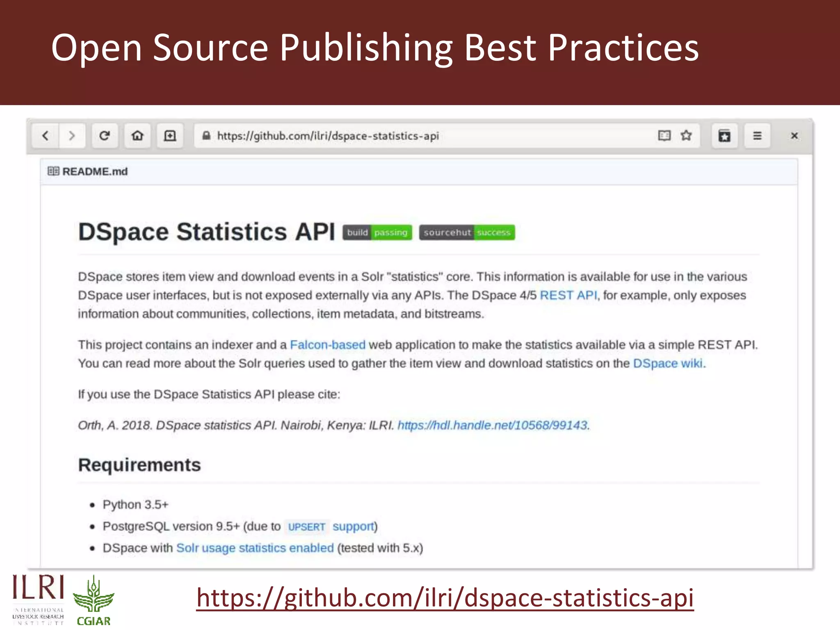The width and height of the screenshot is (840, 630).
Task: Go back with the browser back arrow
Action: [46, 136]
